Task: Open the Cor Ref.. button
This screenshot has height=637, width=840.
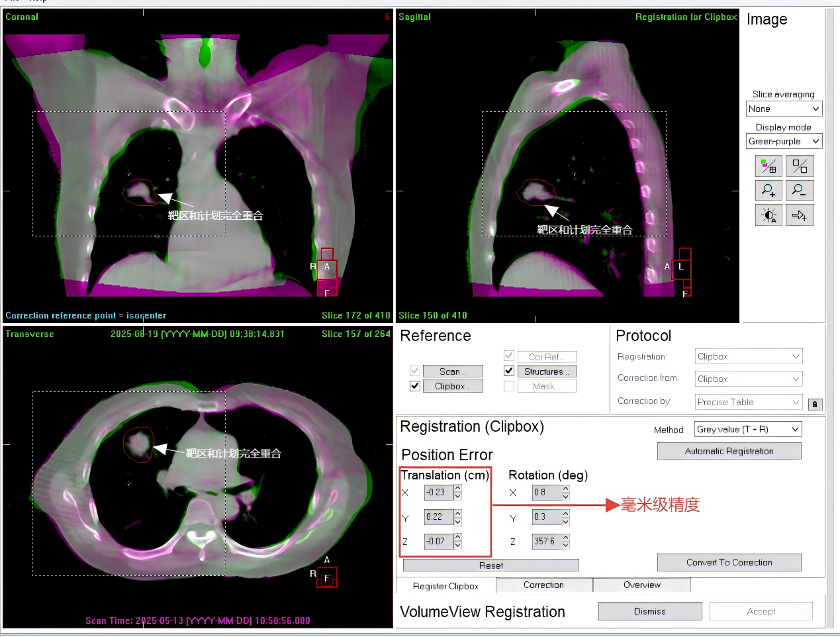Action: click(547, 356)
